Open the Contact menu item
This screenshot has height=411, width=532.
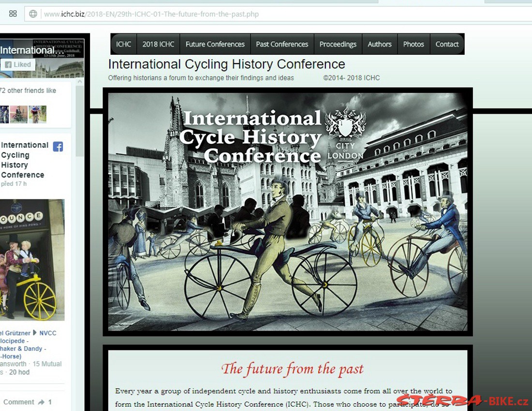(x=447, y=44)
